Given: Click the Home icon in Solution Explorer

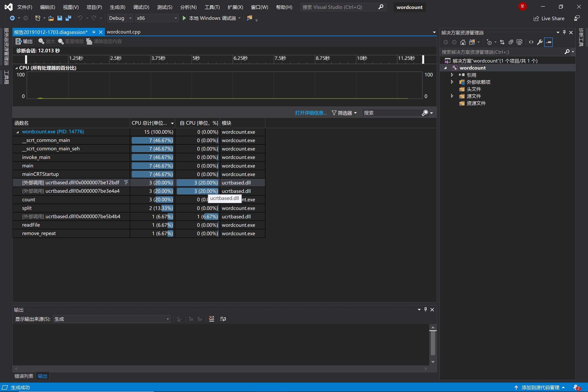Looking at the screenshot, I should pos(463,42).
